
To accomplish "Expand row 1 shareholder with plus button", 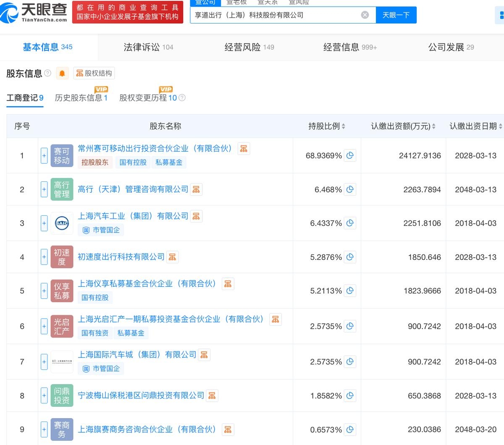I will 44,155.
